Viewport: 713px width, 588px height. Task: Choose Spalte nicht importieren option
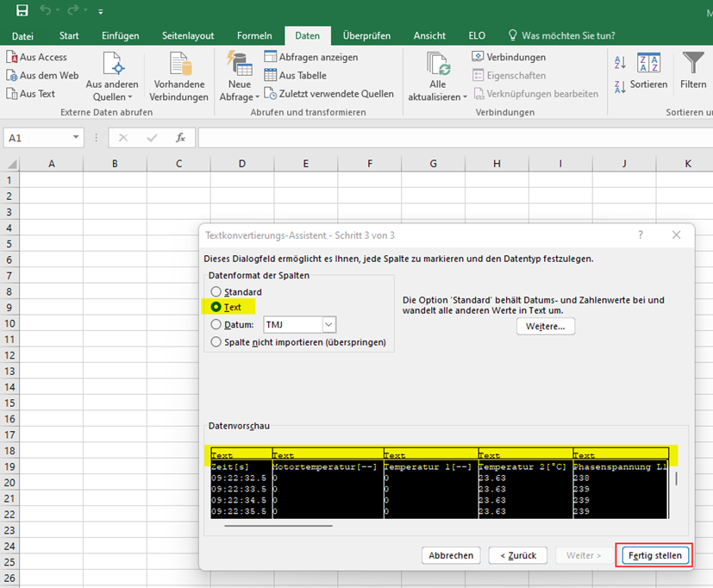click(216, 342)
